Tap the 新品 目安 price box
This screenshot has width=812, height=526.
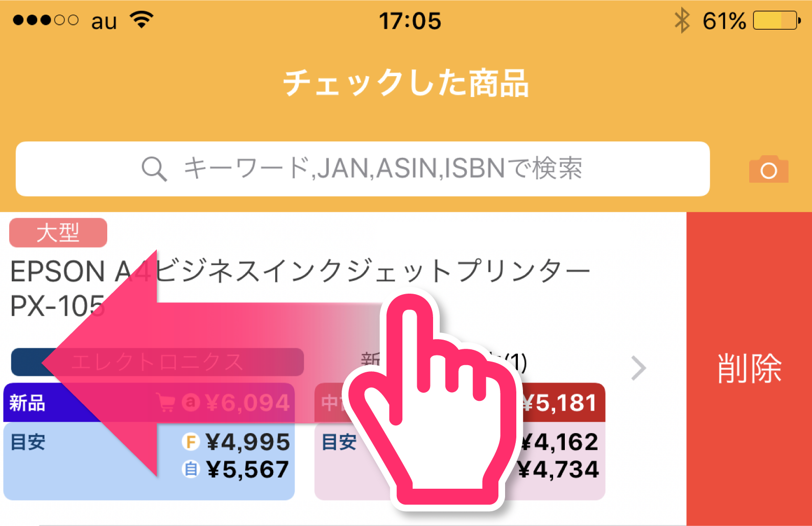[x=149, y=461]
